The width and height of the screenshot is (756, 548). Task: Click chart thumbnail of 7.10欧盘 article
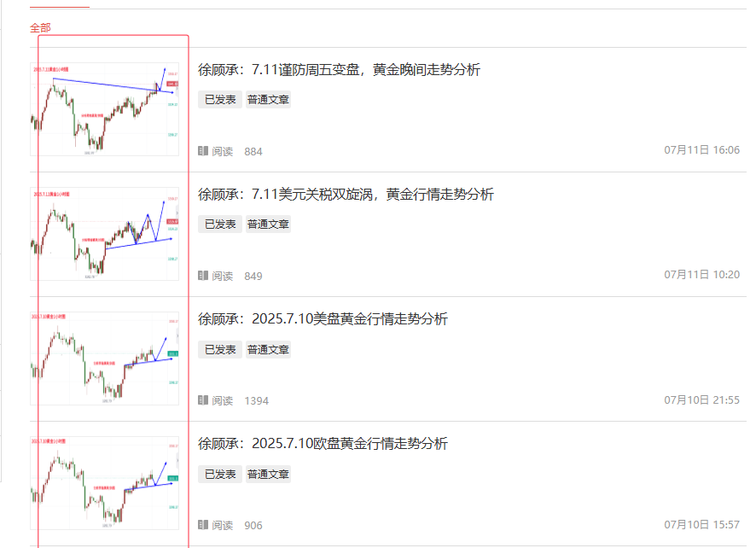coord(104,483)
